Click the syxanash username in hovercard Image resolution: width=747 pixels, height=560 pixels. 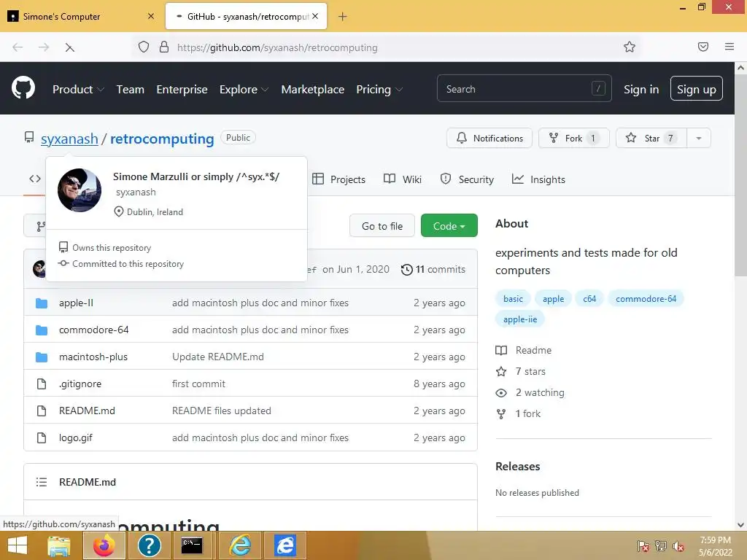136,192
